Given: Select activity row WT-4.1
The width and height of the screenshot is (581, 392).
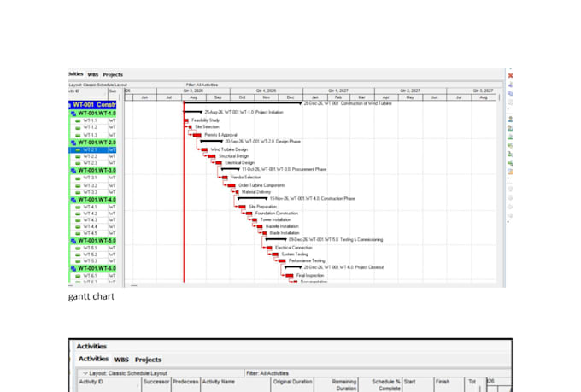Looking at the screenshot, I should pos(93,208).
